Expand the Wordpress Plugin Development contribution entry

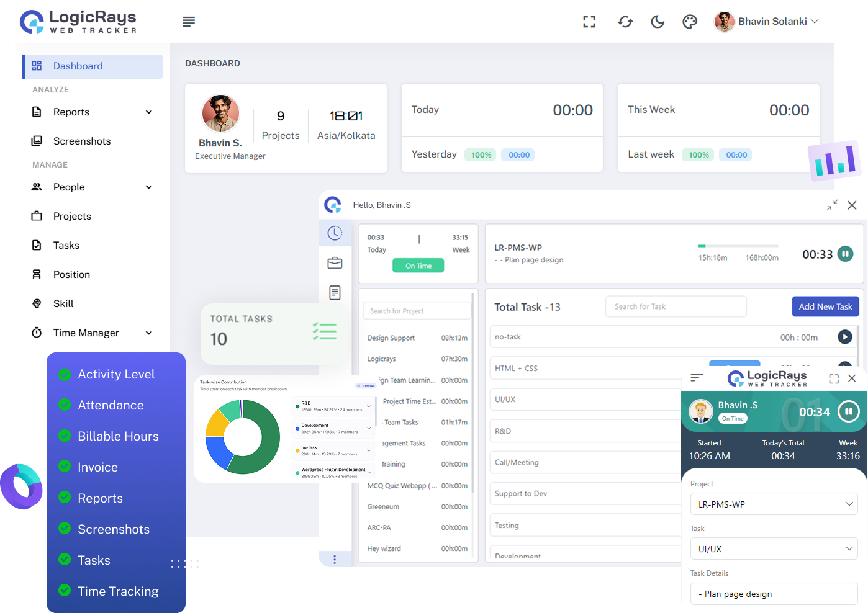click(369, 472)
